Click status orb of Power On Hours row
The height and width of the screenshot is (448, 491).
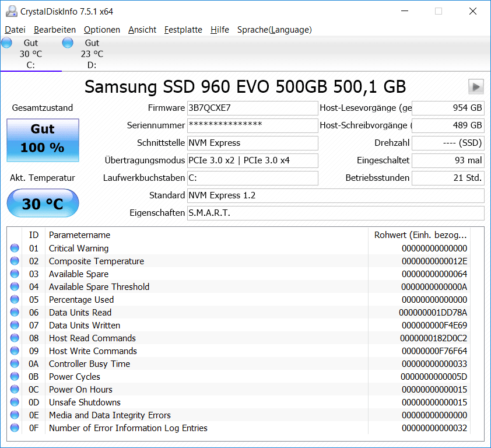click(x=15, y=390)
